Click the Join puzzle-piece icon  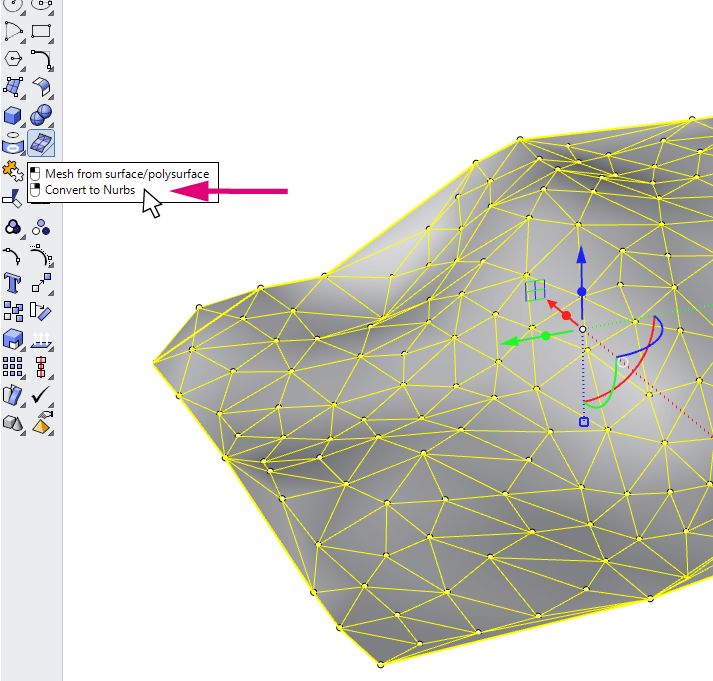[x=13, y=171]
